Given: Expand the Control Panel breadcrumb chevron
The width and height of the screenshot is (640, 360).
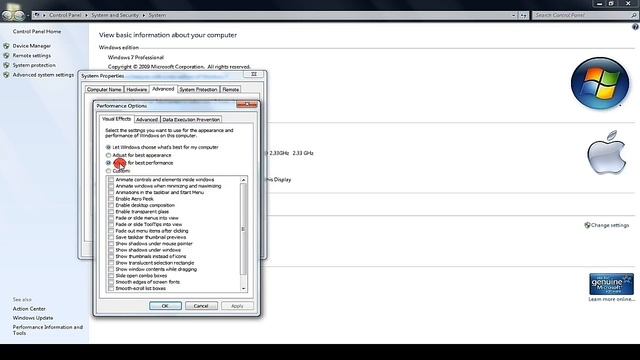Looking at the screenshot, I should coord(86,15).
